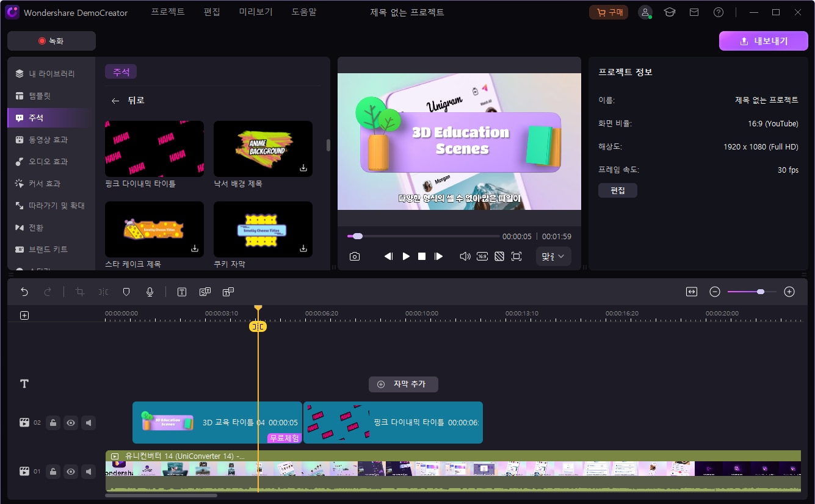The width and height of the screenshot is (815, 504).
Task: Download the 스타 케이크 제목 template
Action: coord(195,248)
